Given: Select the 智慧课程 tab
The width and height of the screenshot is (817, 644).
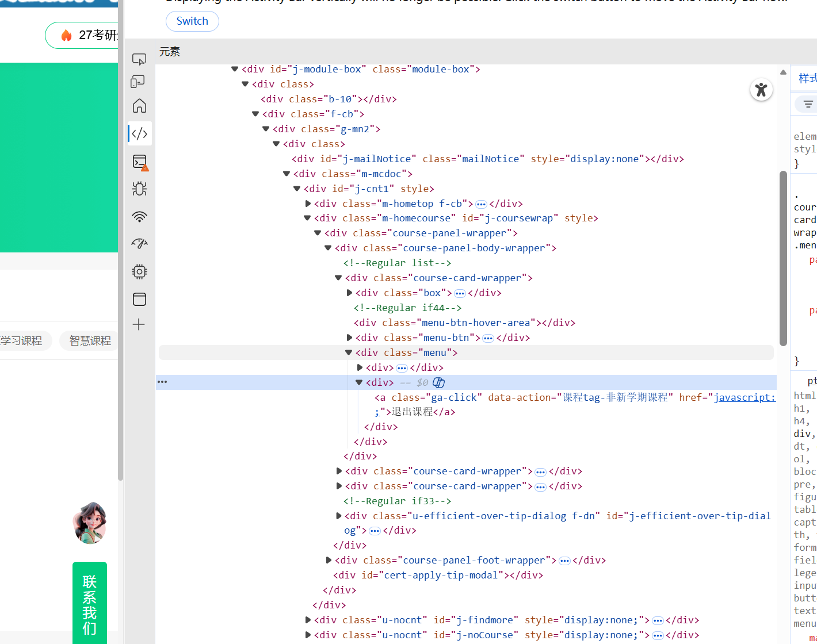Looking at the screenshot, I should tap(90, 341).
